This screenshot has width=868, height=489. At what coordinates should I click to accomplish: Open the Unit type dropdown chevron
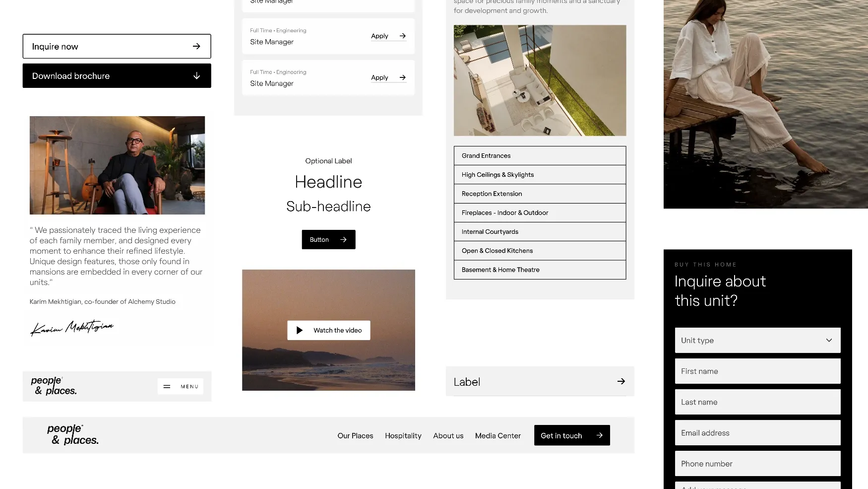tap(829, 340)
